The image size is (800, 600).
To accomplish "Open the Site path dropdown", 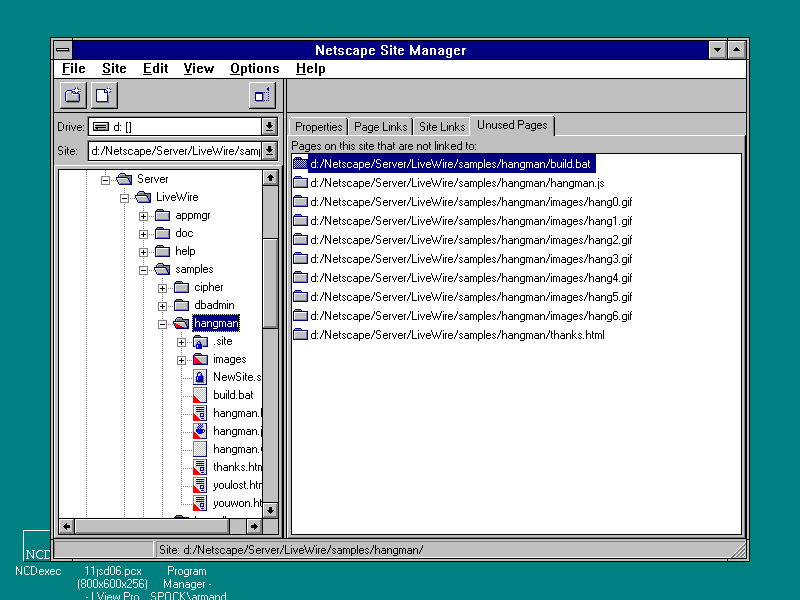I will (269, 151).
